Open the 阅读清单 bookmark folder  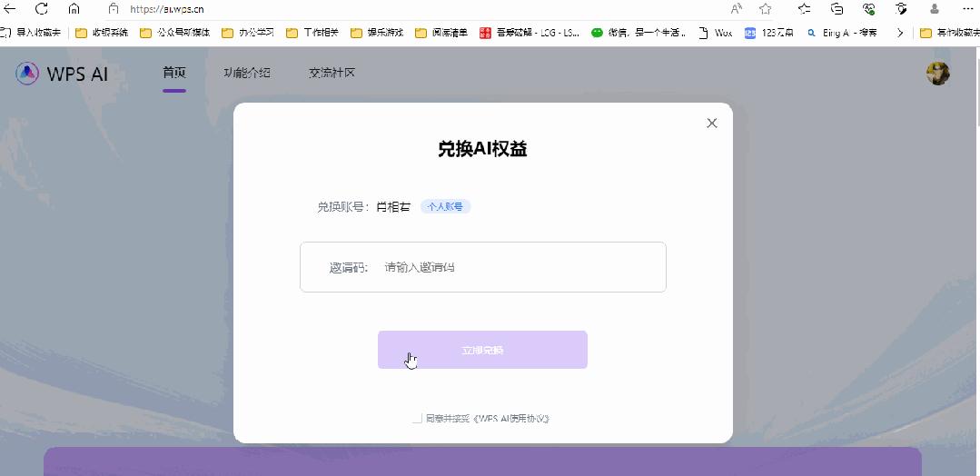click(441, 33)
